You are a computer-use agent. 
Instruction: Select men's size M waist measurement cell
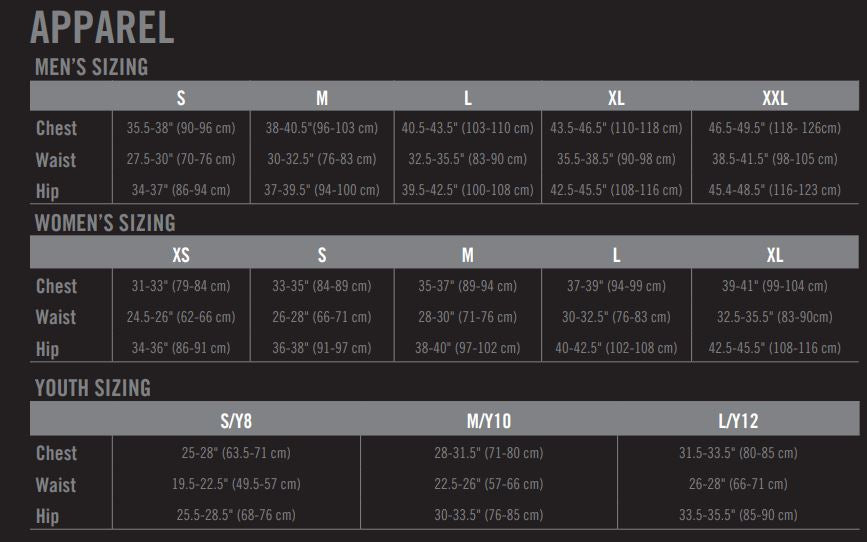(322, 159)
